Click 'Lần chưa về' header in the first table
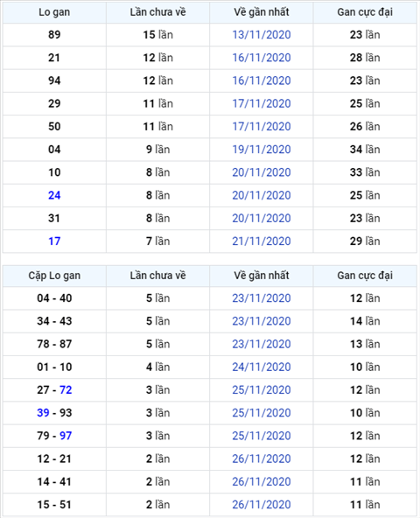This screenshot has height=518, width=420. click(158, 12)
